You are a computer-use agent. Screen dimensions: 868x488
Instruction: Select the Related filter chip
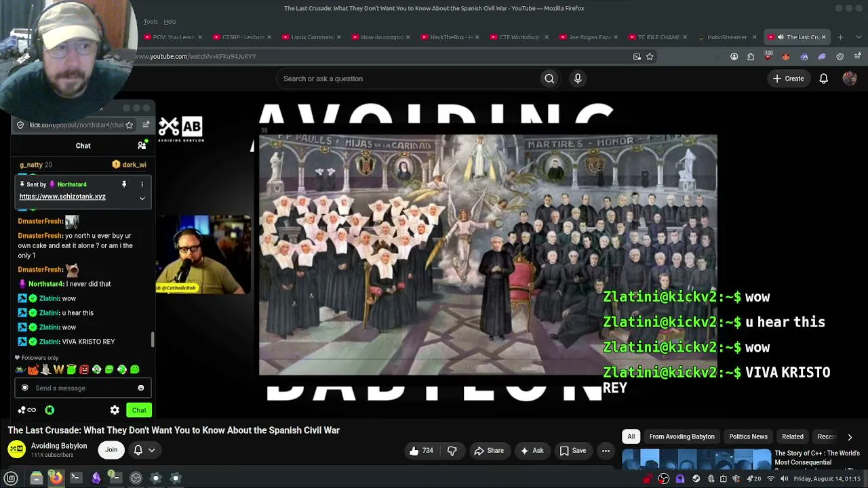793,437
